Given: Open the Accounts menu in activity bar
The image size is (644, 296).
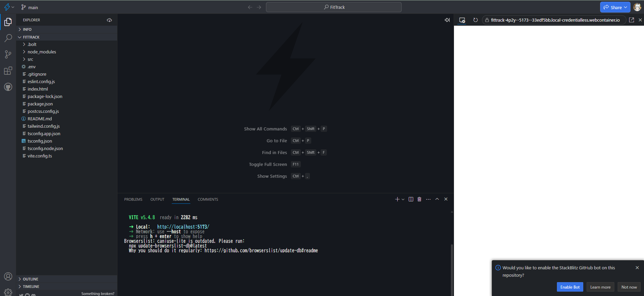Looking at the screenshot, I should [8, 276].
